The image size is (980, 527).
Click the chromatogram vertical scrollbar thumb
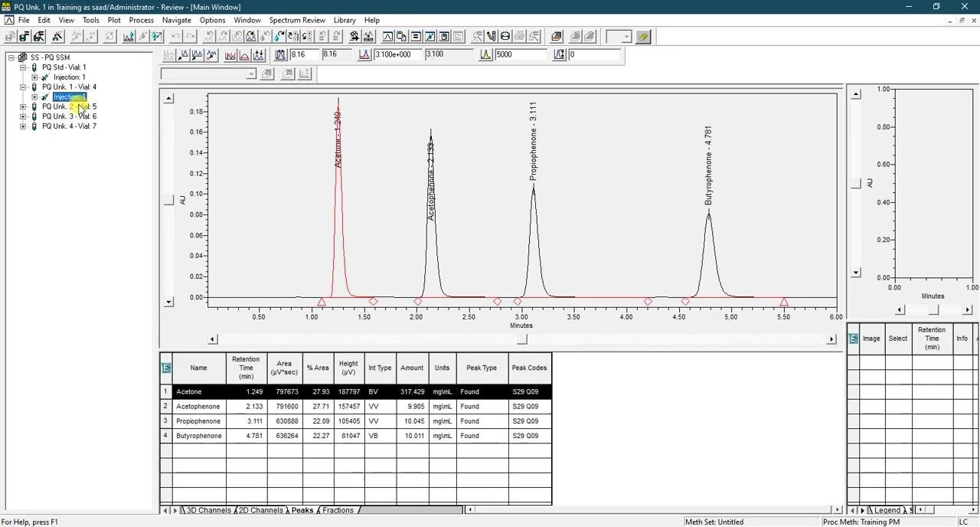[x=169, y=200]
